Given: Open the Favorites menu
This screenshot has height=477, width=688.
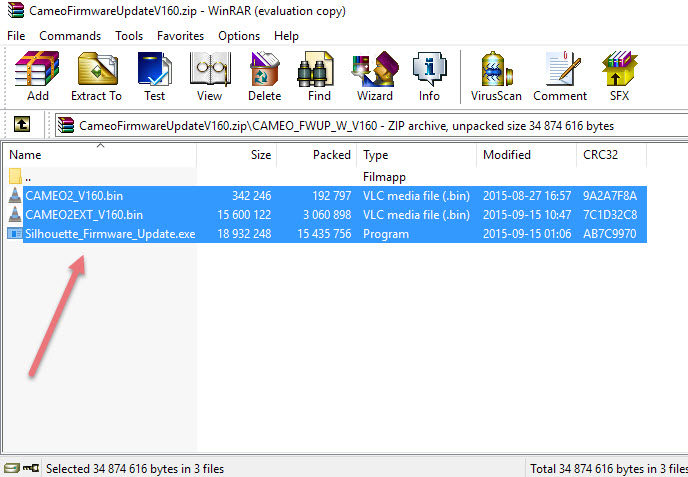Looking at the screenshot, I should tap(180, 36).
